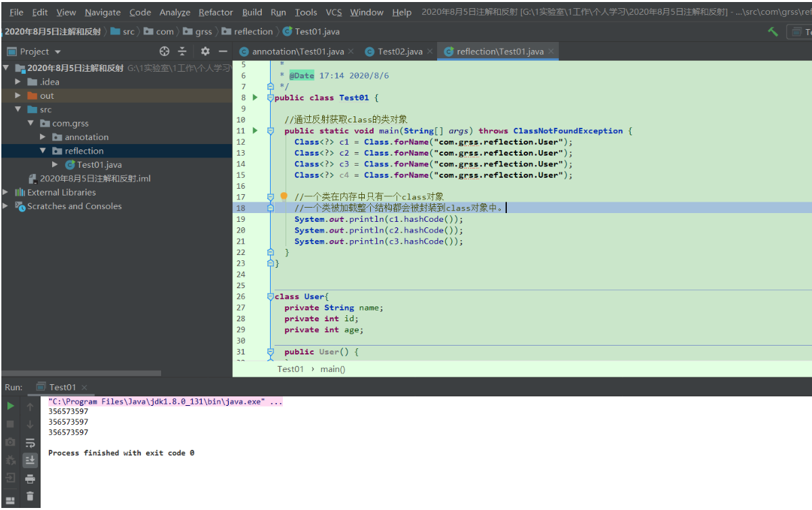Click the Print icon in Run console
This screenshot has height=510, width=812.
click(30, 479)
